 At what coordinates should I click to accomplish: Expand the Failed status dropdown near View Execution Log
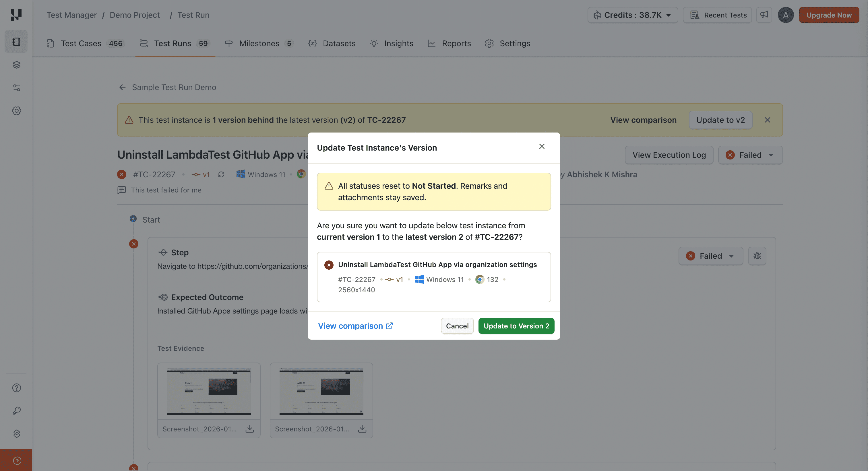pyautogui.click(x=750, y=155)
